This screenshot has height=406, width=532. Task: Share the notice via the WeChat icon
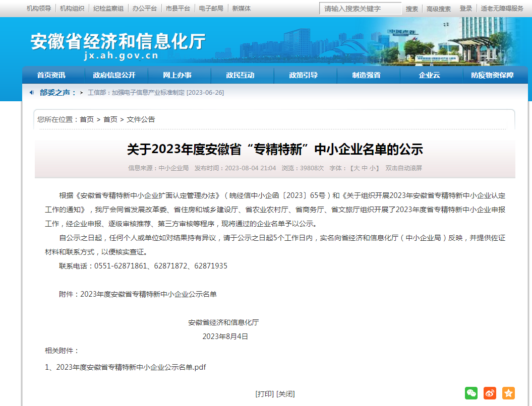click(x=471, y=393)
